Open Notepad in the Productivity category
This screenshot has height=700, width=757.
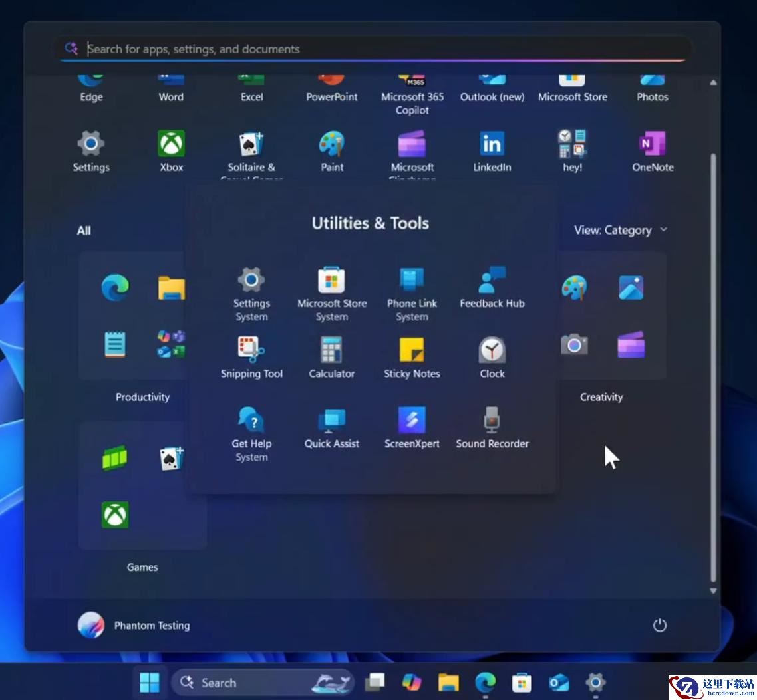coord(115,344)
